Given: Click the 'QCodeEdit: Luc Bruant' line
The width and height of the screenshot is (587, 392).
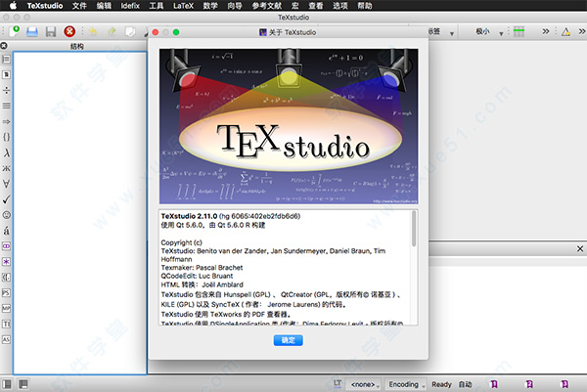Looking at the screenshot, I should [x=197, y=276].
